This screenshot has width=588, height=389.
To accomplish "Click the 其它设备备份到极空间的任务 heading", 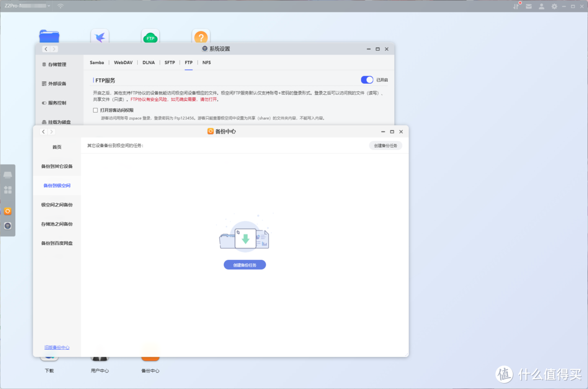I will [115, 145].
